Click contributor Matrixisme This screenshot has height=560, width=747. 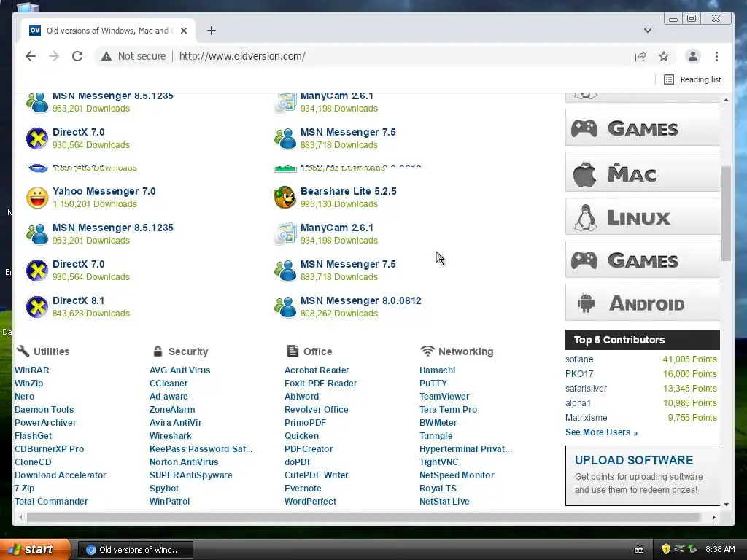pyautogui.click(x=586, y=418)
